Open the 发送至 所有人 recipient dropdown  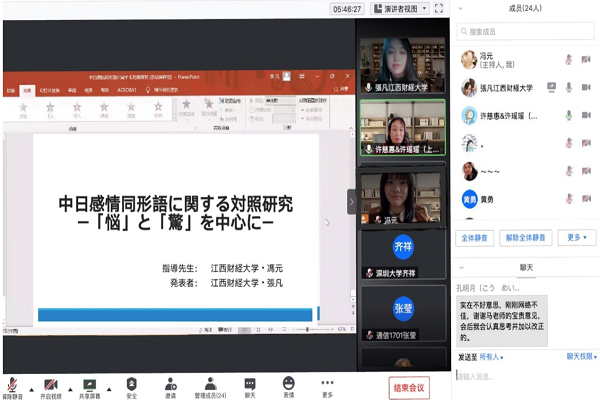(494, 356)
